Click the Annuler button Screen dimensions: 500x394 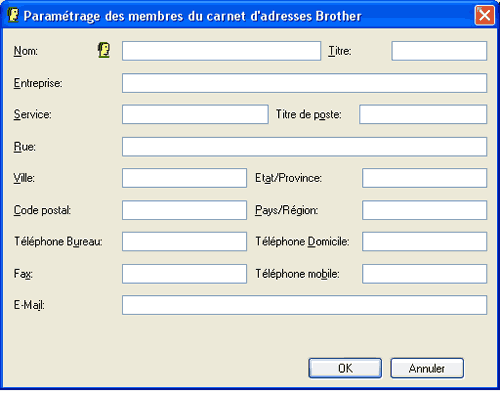(427, 368)
